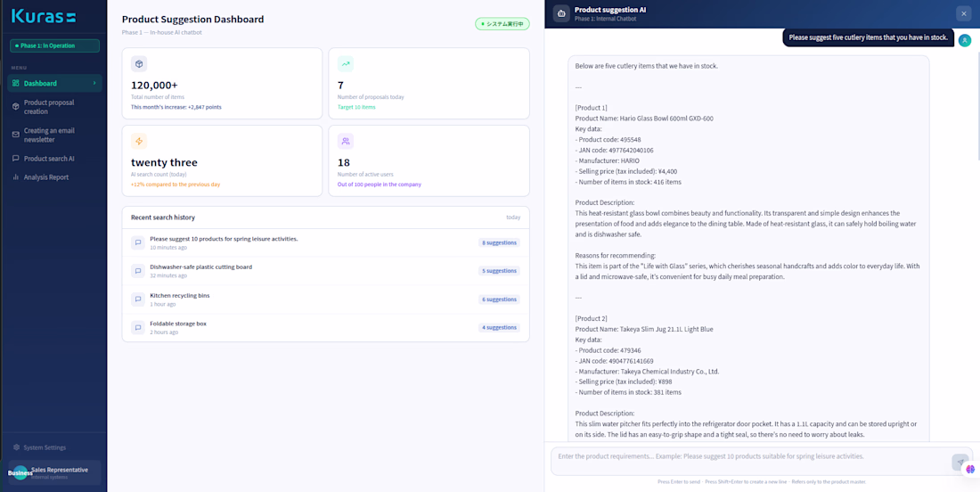Click the active users people icon
The height and width of the screenshot is (492, 980).
coord(346,142)
